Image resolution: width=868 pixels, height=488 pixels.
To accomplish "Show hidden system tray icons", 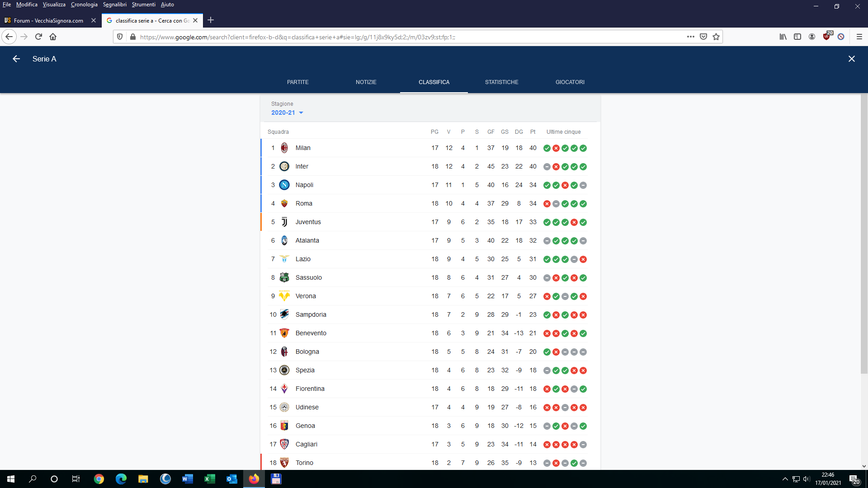I will click(785, 479).
